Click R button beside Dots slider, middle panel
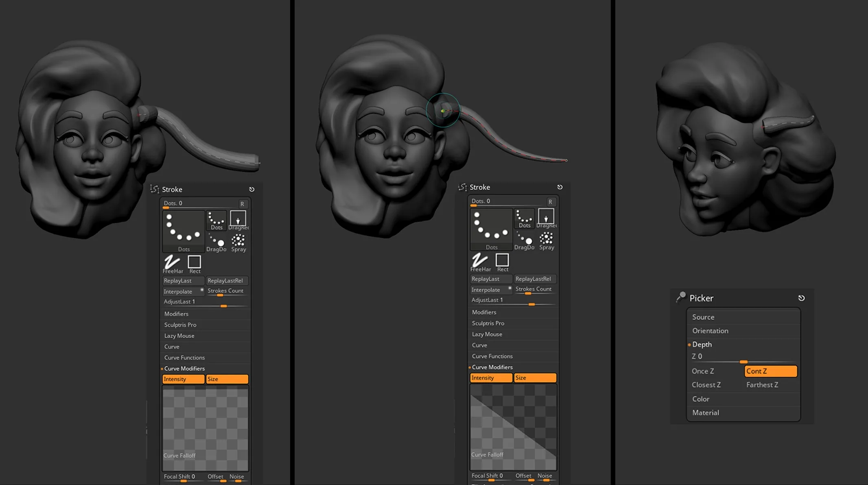868x485 pixels. point(550,201)
